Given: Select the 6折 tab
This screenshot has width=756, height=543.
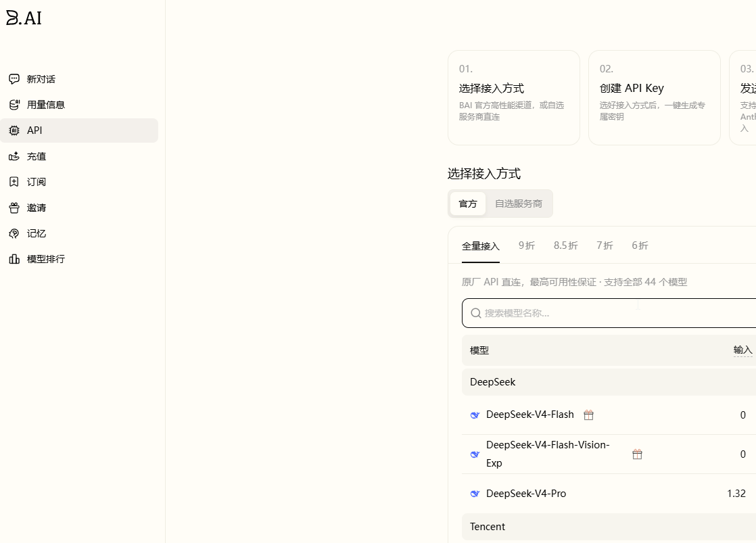Looking at the screenshot, I should (x=640, y=245).
